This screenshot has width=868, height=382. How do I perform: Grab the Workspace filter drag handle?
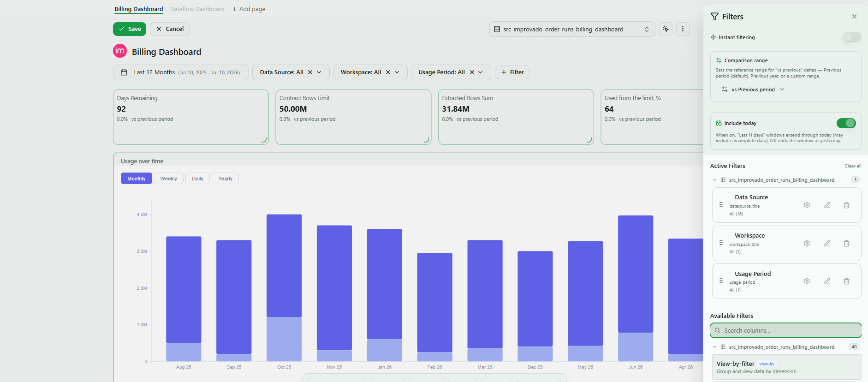[x=721, y=243]
